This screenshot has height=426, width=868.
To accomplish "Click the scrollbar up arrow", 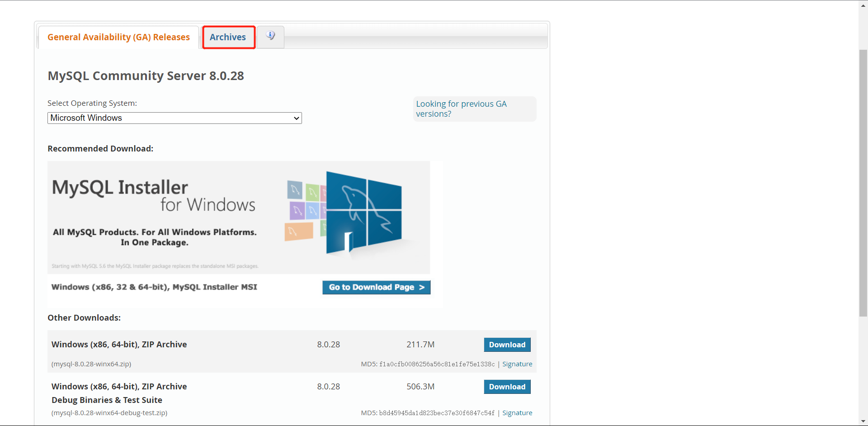I will click(x=863, y=5).
